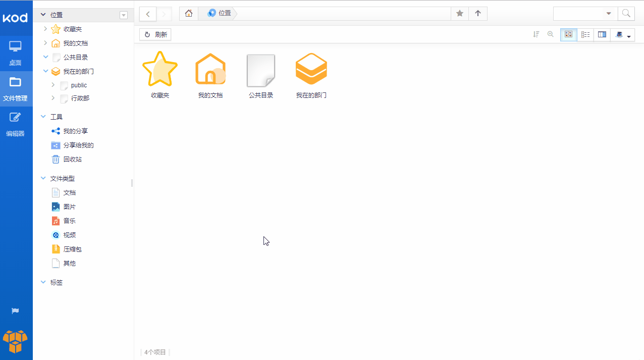Click the 4个项目 status text
Screen dimensions: 644x360
pyautogui.click(x=155, y=352)
